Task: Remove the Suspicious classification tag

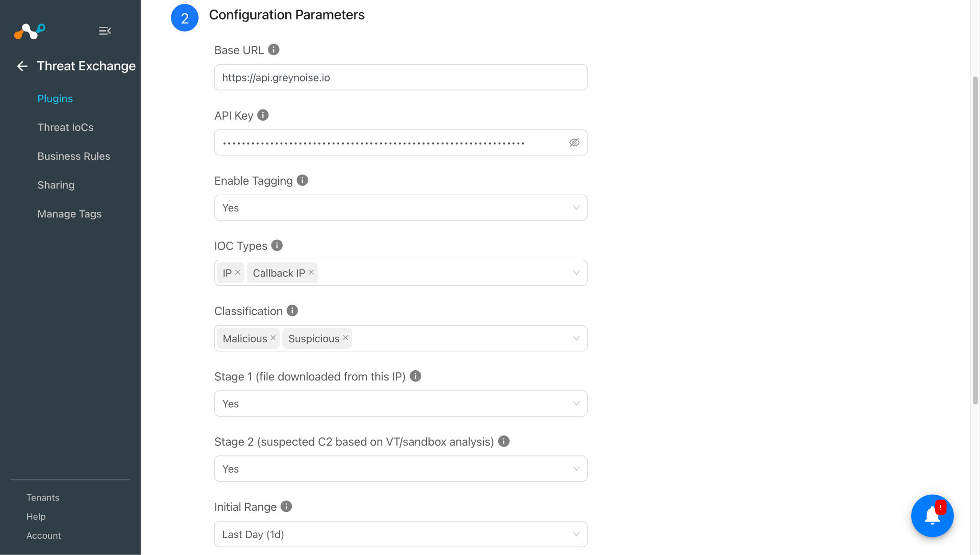Action: coord(345,338)
